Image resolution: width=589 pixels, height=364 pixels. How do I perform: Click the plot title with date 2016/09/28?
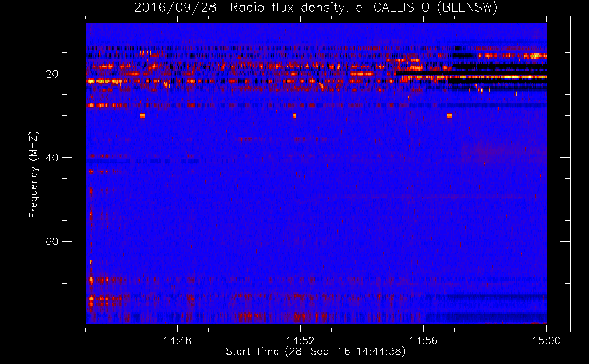[x=316, y=7]
